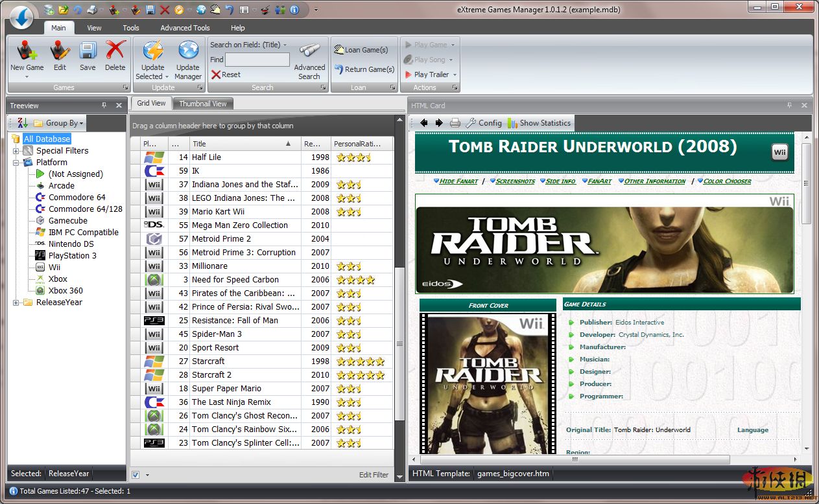Image resolution: width=819 pixels, height=504 pixels.
Task: Expand the Special Filters tree node
Action: click(x=16, y=151)
